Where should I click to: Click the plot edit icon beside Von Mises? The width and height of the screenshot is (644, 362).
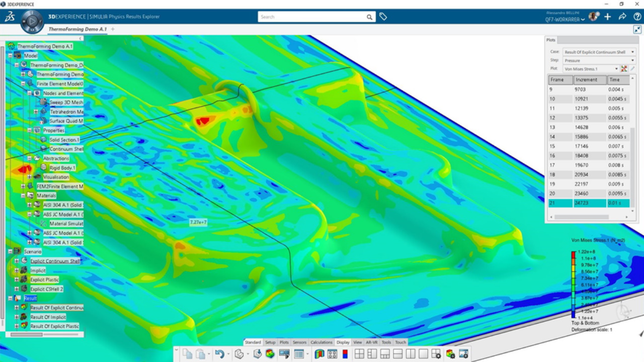click(632, 69)
